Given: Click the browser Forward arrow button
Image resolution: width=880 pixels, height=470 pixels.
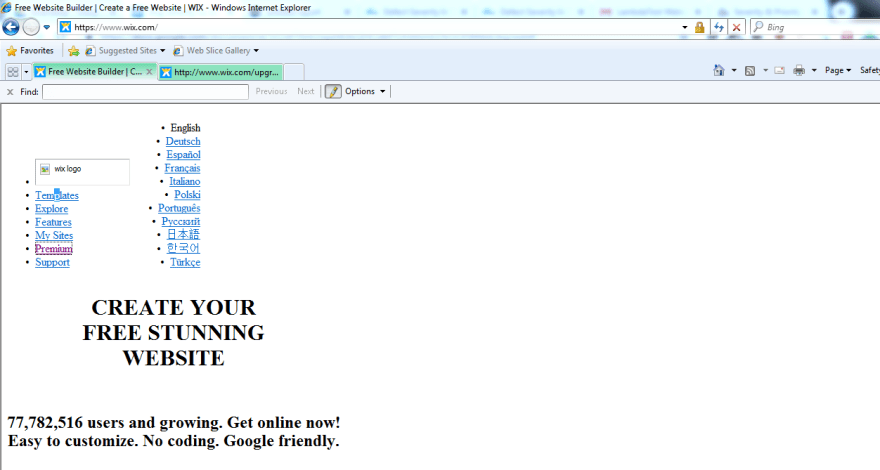Looking at the screenshot, I should click(31, 27).
